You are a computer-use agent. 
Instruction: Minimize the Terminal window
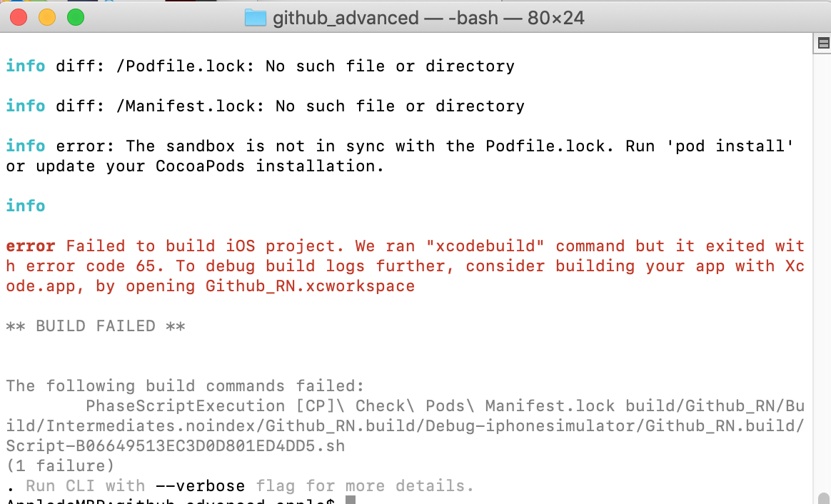point(47,18)
